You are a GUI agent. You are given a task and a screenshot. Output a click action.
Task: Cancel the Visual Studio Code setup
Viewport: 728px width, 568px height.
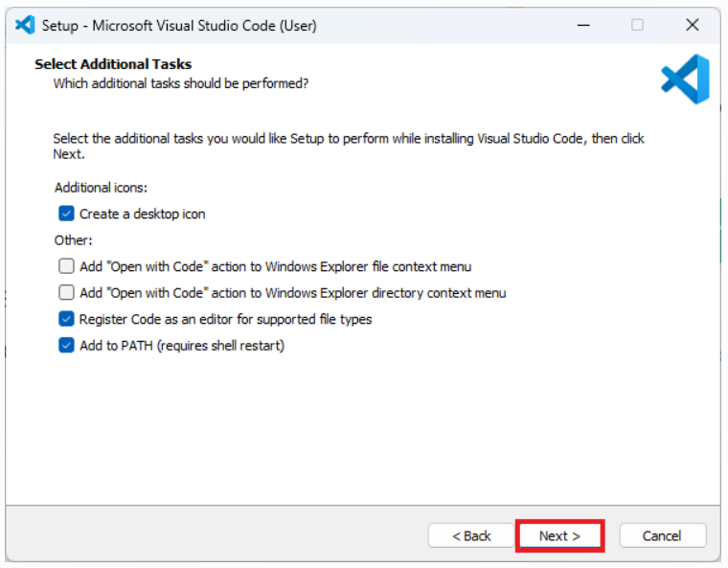[663, 536]
